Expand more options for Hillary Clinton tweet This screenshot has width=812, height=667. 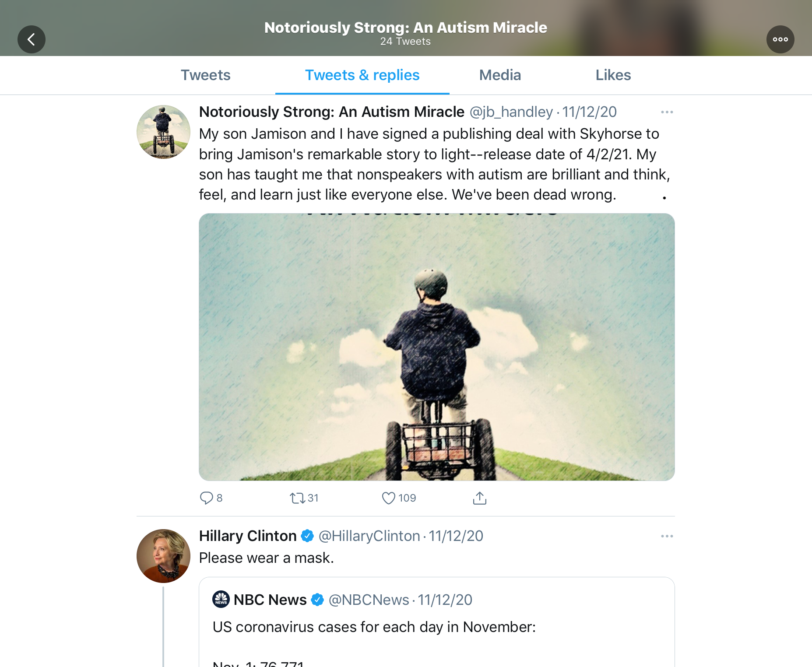[667, 536]
